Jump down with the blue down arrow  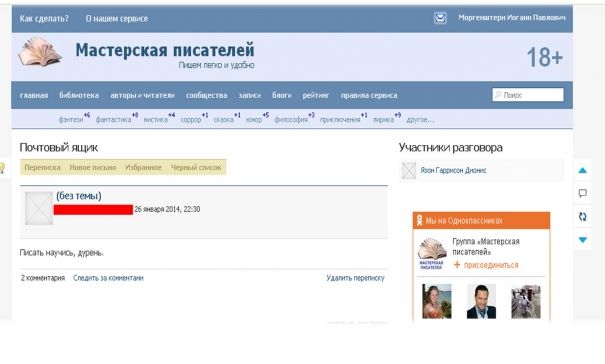583,240
